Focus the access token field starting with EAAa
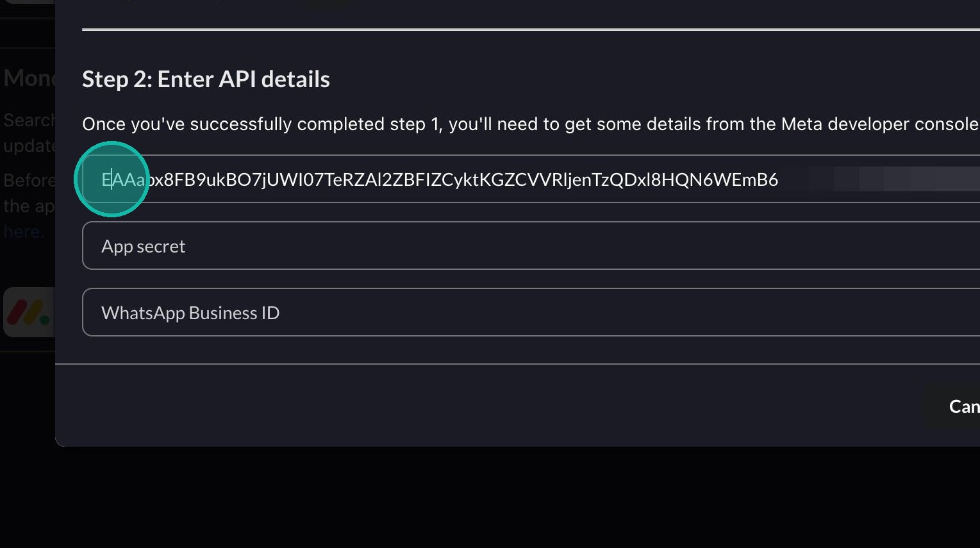This screenshot has height=548, width=980. [449, 179]
